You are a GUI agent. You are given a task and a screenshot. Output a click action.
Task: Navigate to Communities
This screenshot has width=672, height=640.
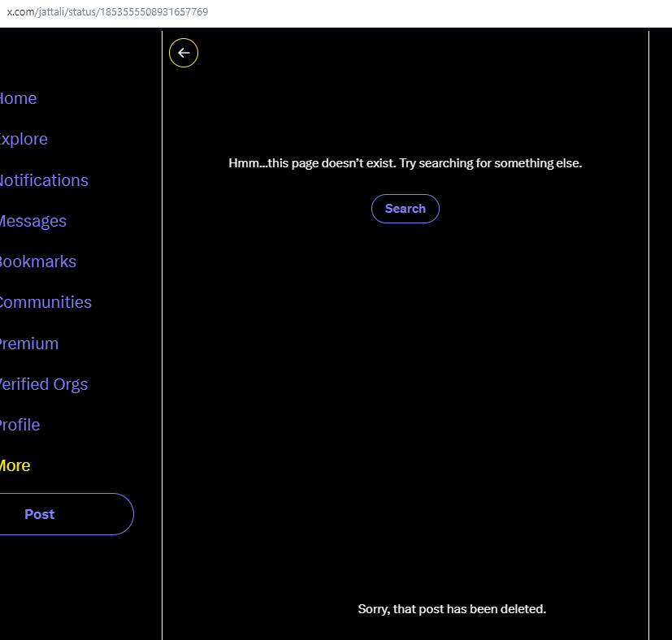45,302
